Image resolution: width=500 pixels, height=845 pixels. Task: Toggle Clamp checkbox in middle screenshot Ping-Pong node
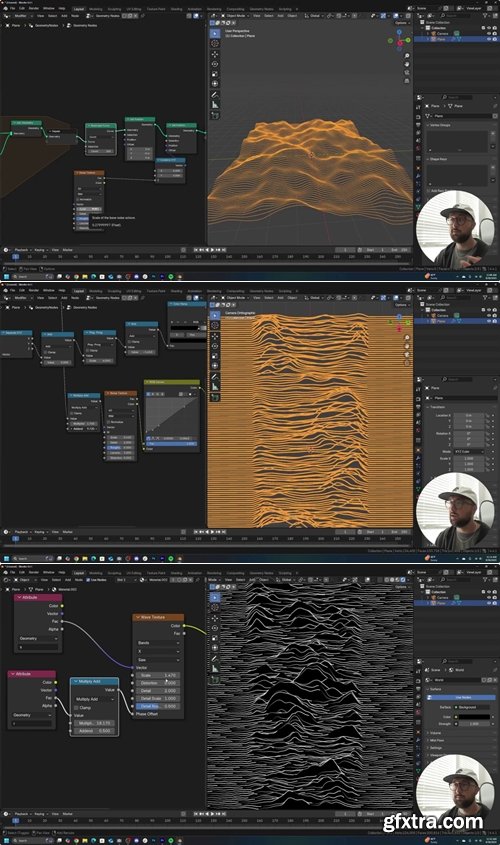[x=87, y=350]
